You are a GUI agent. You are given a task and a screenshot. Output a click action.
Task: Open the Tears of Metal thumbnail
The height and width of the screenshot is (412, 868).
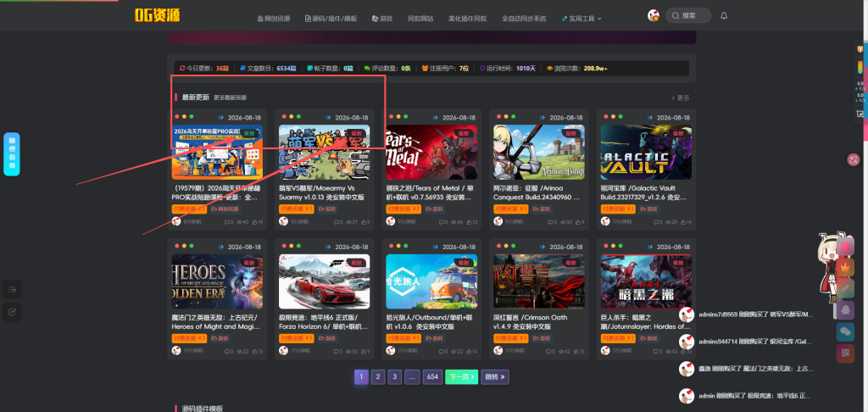tap(431, 152)
